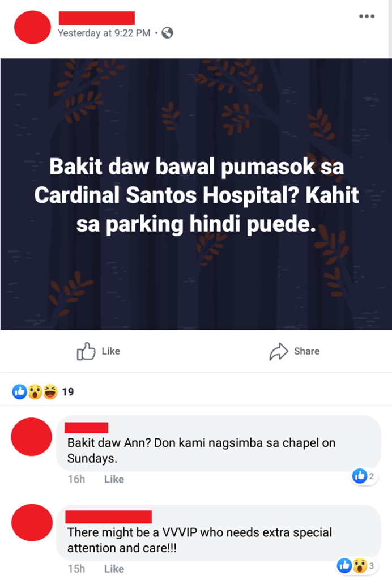Click the Share arrow icon
Viewport: 392px width, 580px height.
[279, 351]
